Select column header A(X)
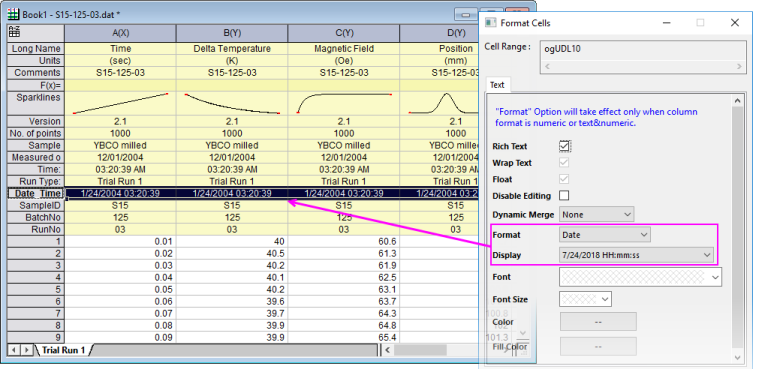Screen dimensions: 758x369 click(120, 33)
